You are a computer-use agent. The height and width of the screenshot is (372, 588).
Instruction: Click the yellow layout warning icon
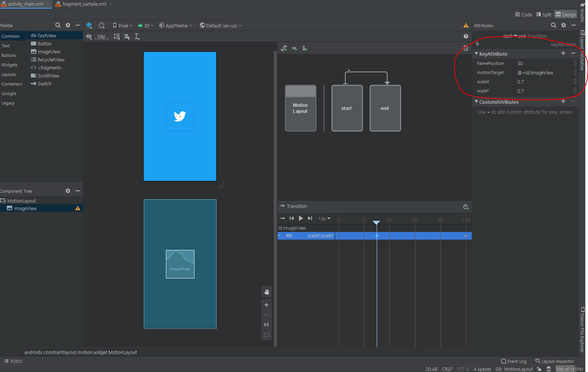point(466,26)
